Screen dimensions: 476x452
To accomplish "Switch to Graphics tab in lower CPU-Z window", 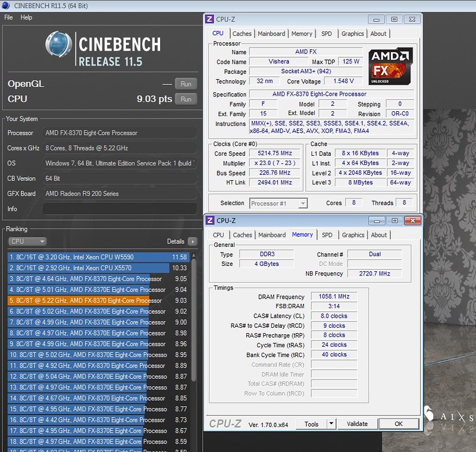I will (x=353, y=235).
